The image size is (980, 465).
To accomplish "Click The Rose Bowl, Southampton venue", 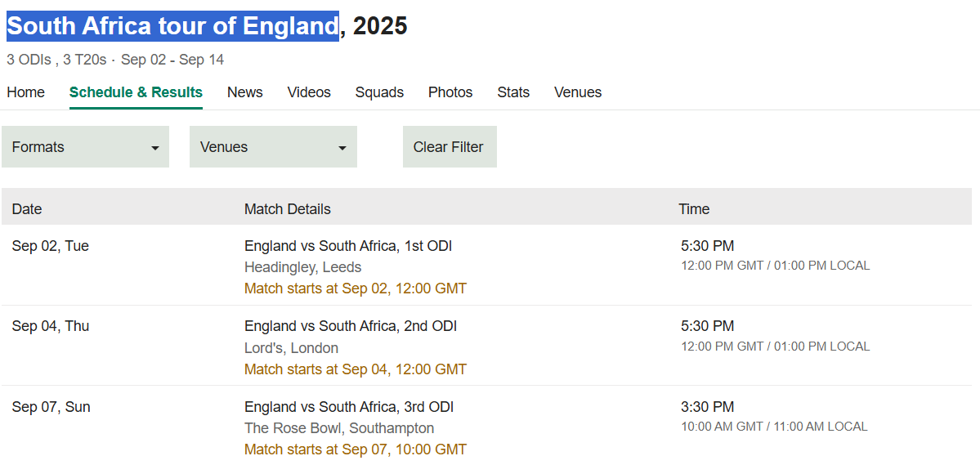I will 338,429.
